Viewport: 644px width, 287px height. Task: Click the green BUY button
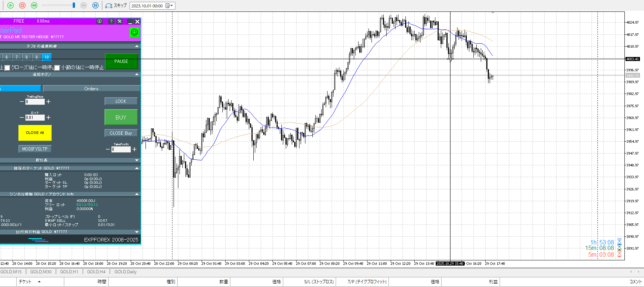click(x=121, y=117)
